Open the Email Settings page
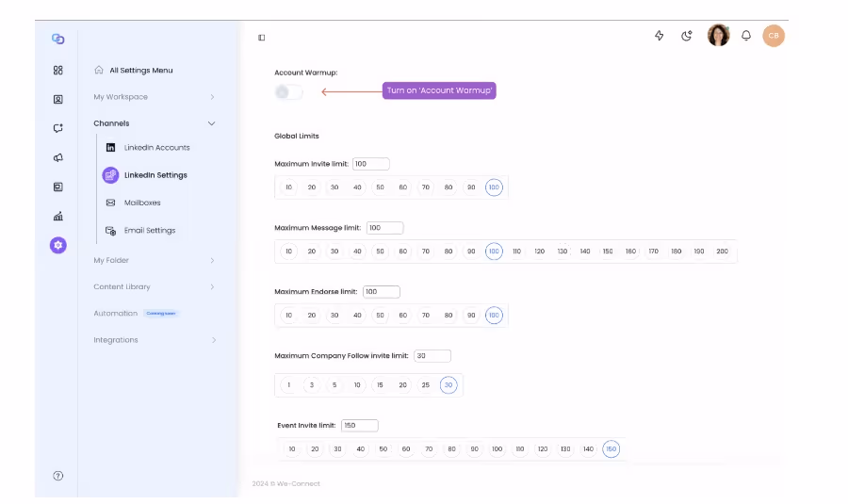Image resolution: width=848 pixels, height=504 pixels. tap(150, 231)
